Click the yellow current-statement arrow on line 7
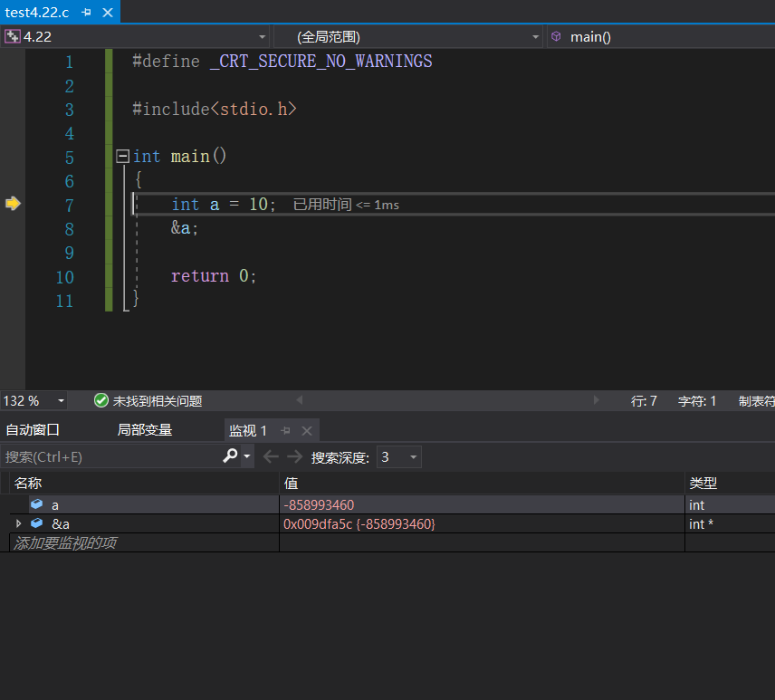Viewport: 775px width, 700px height. pyautogui.click(x=13, y=204)
